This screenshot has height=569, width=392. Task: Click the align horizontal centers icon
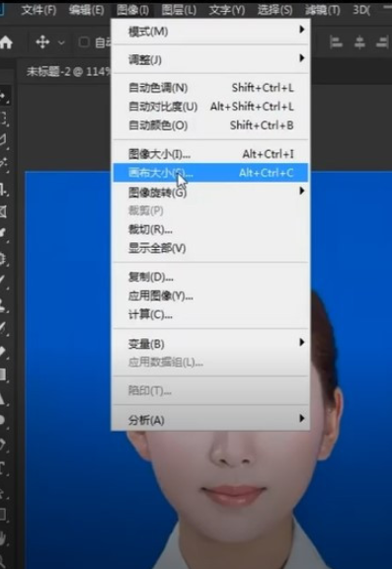pos(359,42)
